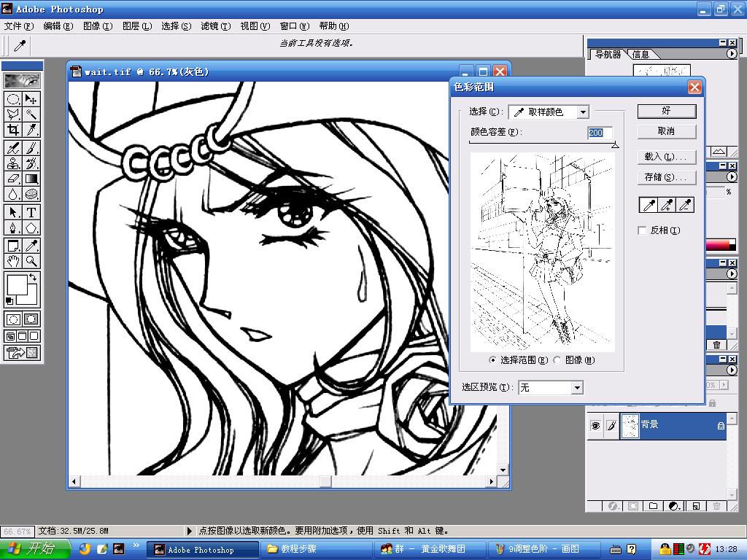Switch to full screen mode with menu bar
Image resolution: width=747 pixels, height=560 pixels.
22,336
